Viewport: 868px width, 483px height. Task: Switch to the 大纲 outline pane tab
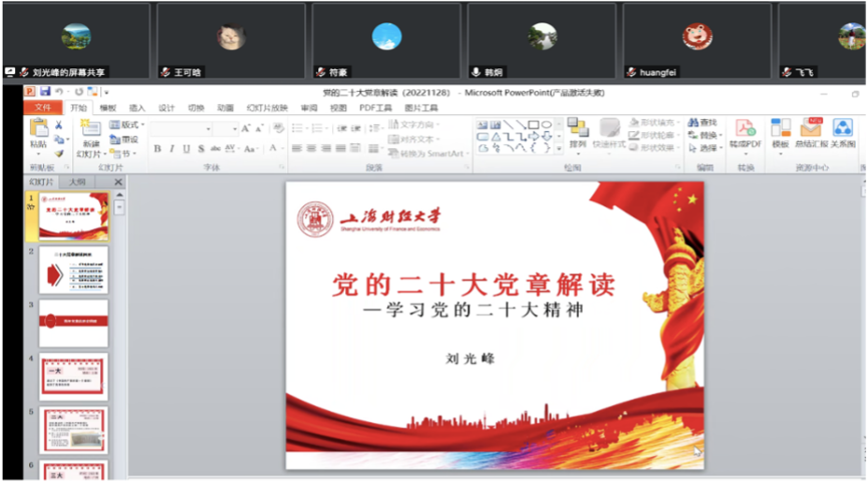78,182
